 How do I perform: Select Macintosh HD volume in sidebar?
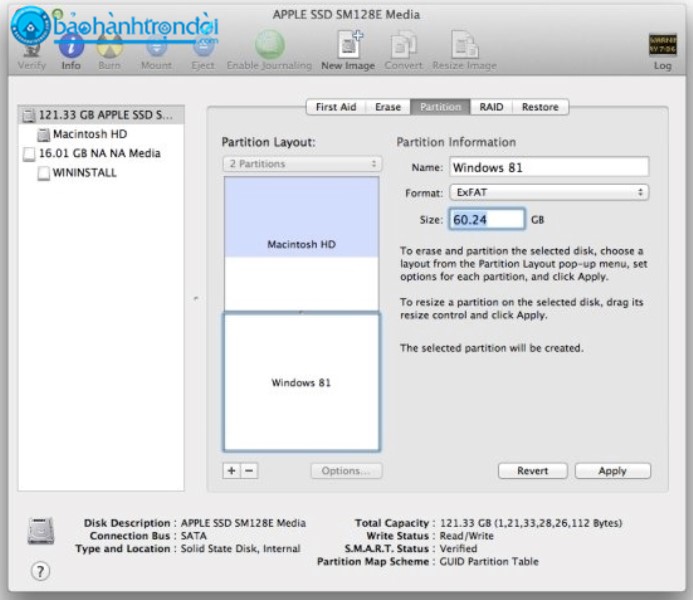coord(101,134)
